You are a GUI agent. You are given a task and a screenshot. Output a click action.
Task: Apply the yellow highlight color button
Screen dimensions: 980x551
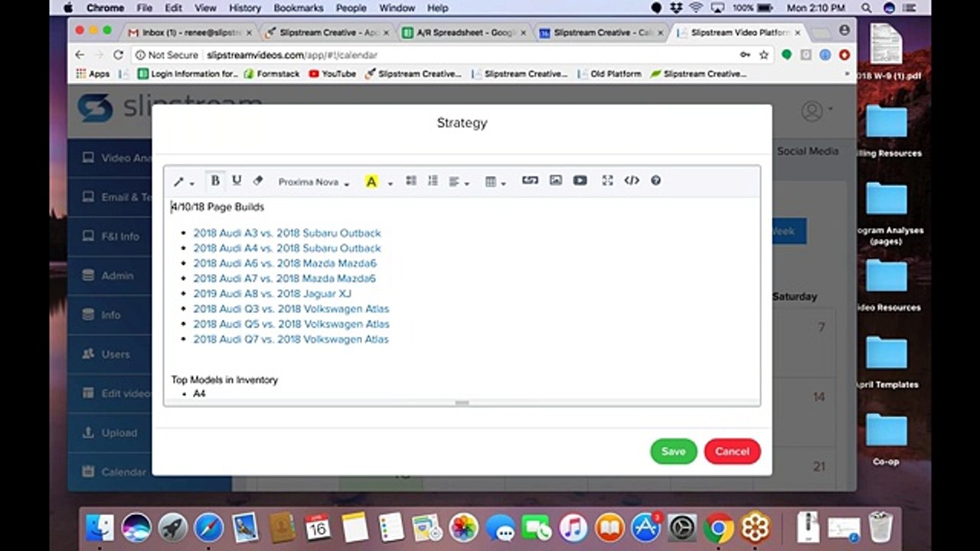371,181
